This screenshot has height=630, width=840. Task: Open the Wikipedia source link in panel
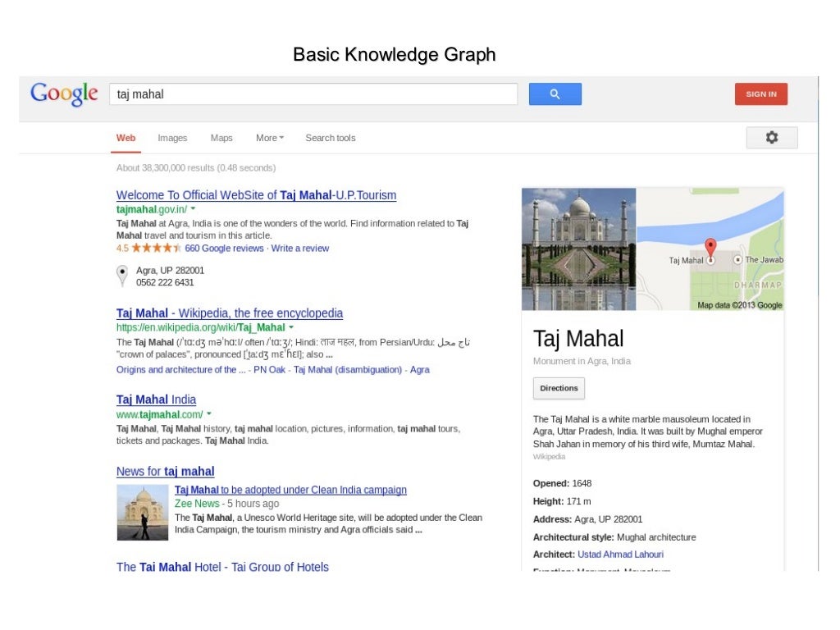point(549,456)
